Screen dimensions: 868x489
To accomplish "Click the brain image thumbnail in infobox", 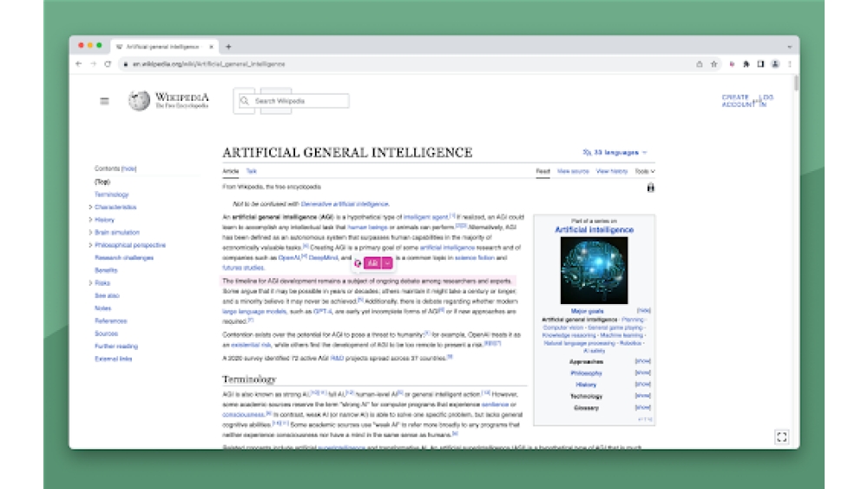I will 594,270.
